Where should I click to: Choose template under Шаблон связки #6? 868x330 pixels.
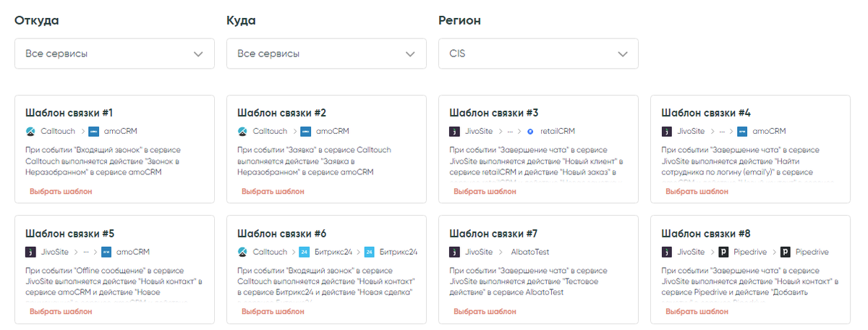tap(273, 311)
